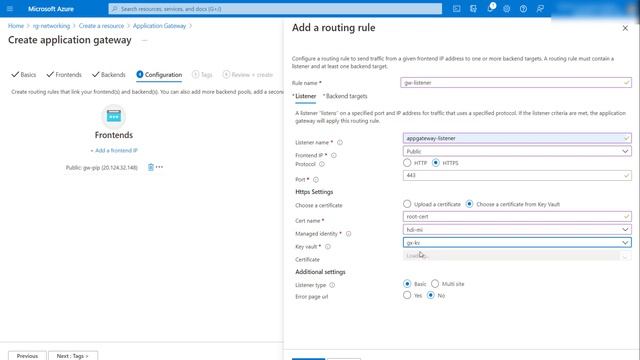
Task: Open more options for gw-pip frontend
Action: click(159, 167)
